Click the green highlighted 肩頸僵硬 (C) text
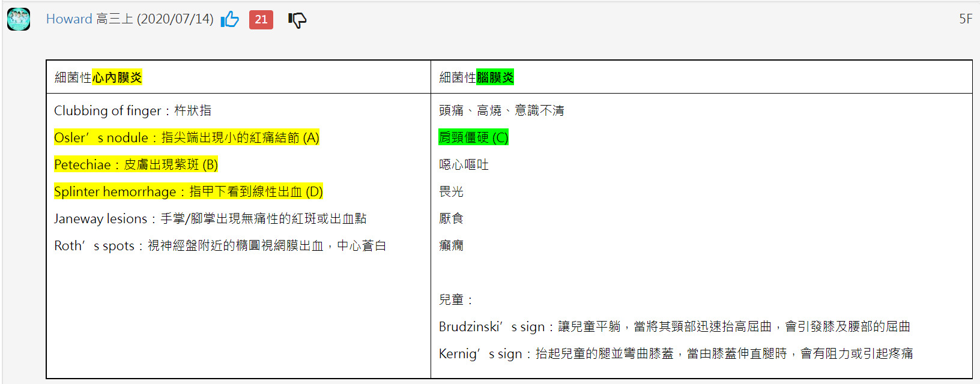Image resolution: width=980 pixels, height=384 pixels. click(473, 137)
